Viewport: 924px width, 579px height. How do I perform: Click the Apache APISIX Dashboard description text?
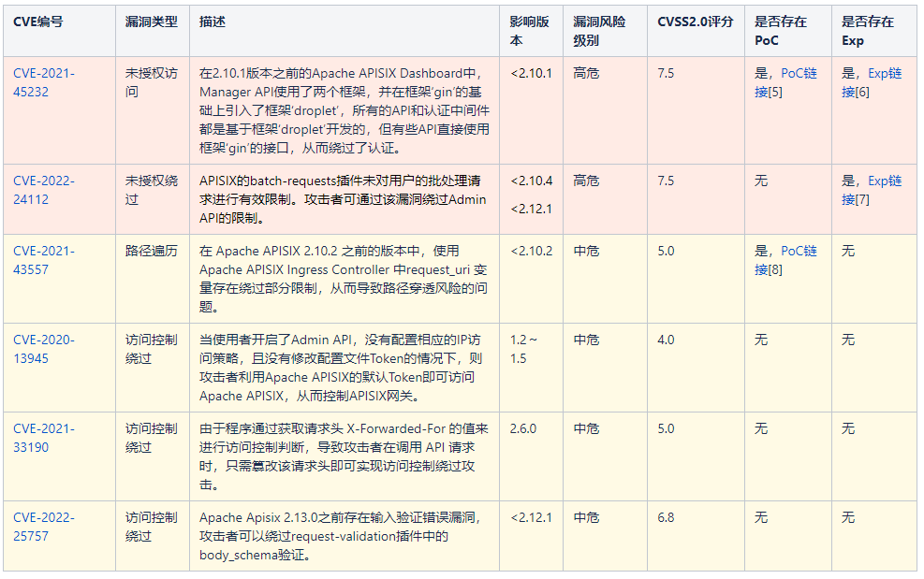coord(345,110)
